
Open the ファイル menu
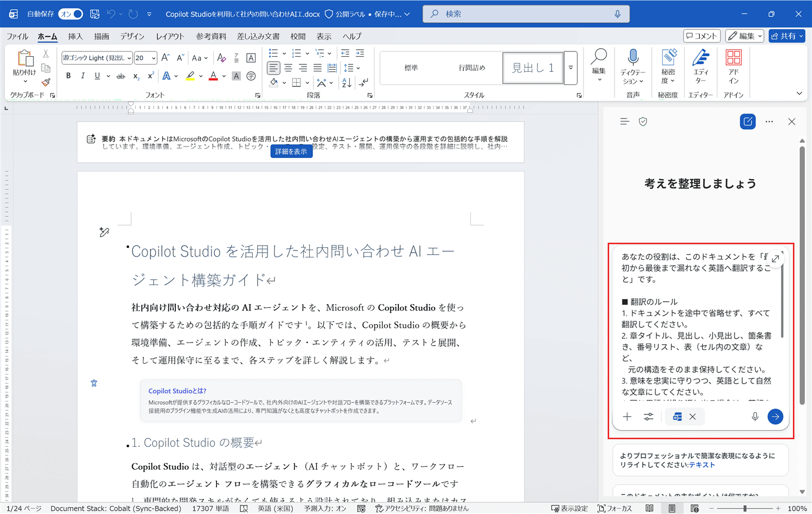coord(17,36)
